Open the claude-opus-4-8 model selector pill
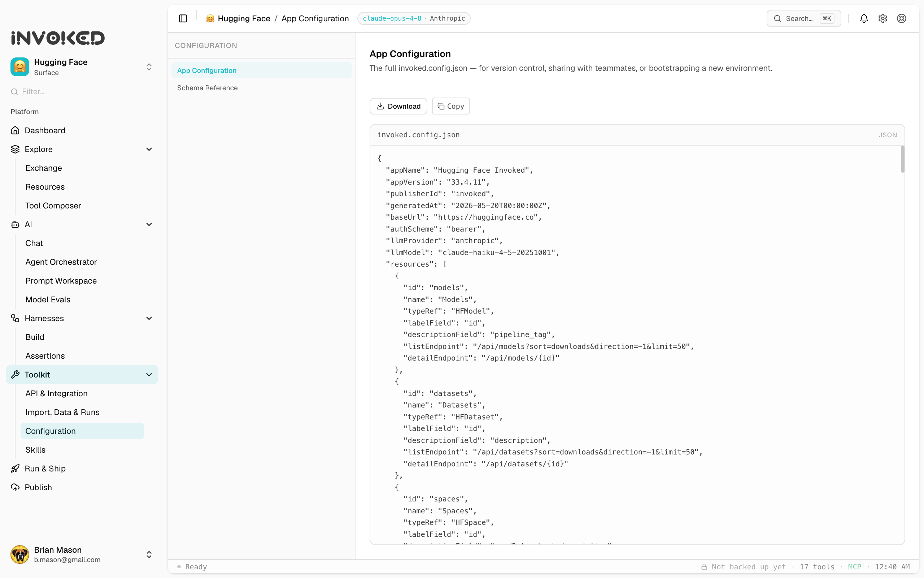The height and width of the screenshot is (578, 924). pyautogui.click(x=414, y=18)
